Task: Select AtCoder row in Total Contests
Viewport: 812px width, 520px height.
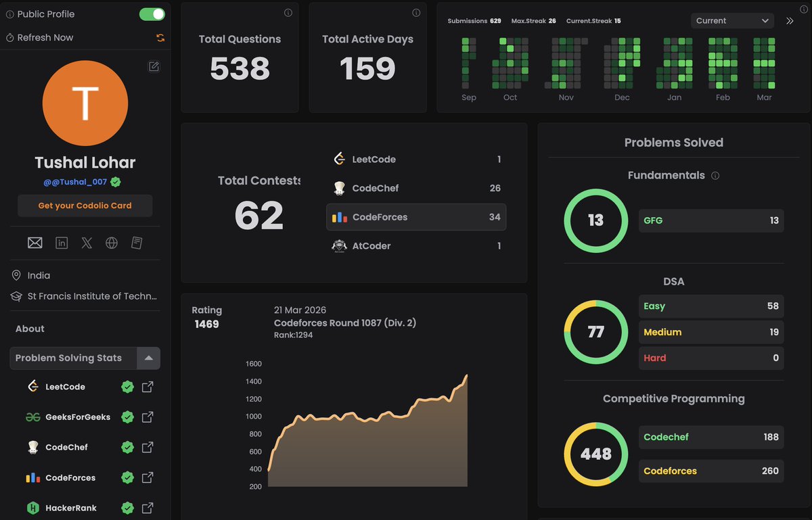Action: [x=416, y=246]
